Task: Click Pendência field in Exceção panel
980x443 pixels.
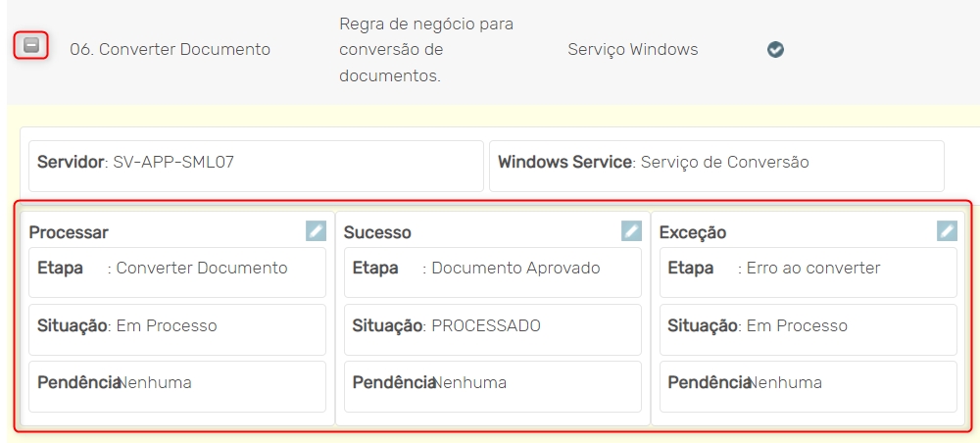Action: (808, 385)
